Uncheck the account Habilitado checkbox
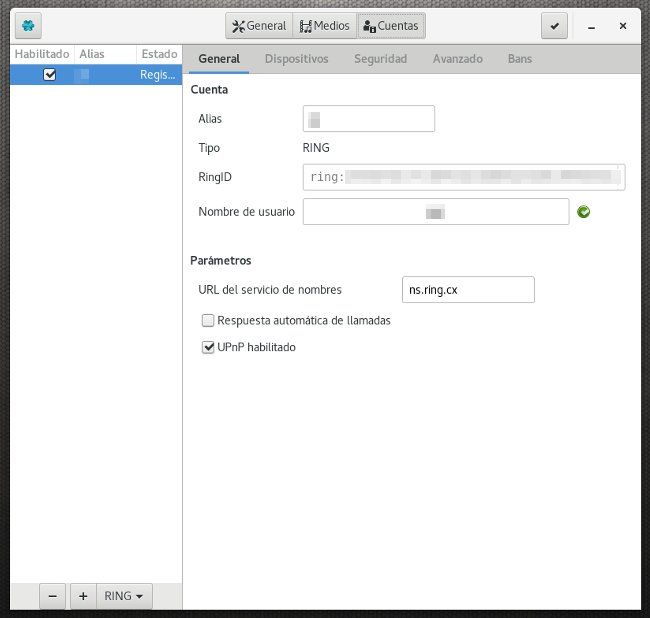650x618 pixels. coord(50,74)
